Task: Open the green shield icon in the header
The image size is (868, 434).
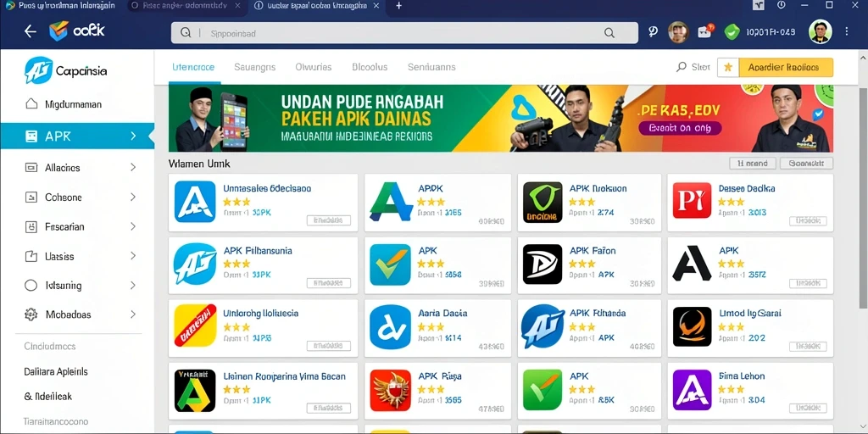Action: (732, 32)
